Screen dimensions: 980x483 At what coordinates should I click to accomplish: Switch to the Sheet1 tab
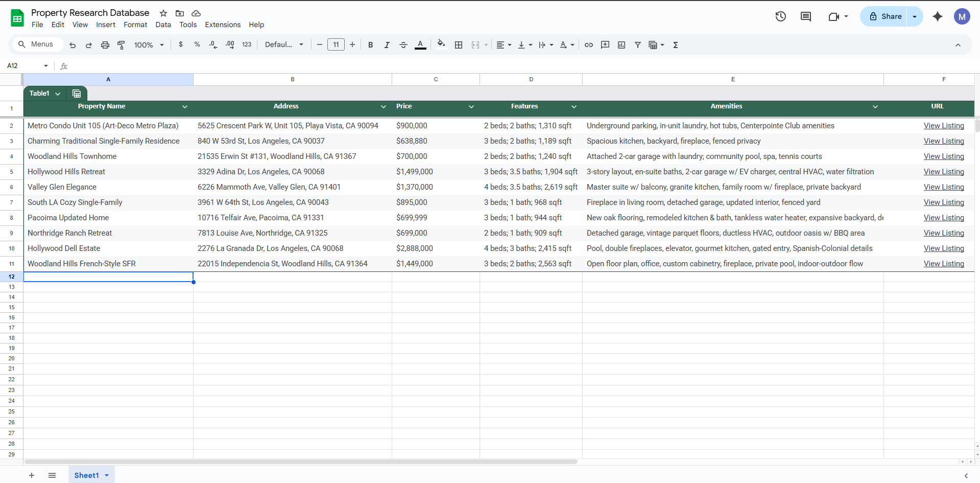coord(86,475)
